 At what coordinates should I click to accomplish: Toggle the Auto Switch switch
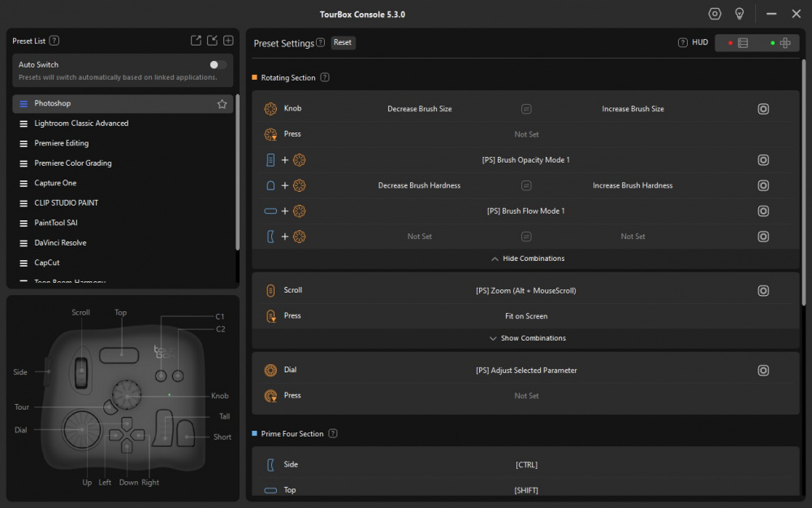218,65
